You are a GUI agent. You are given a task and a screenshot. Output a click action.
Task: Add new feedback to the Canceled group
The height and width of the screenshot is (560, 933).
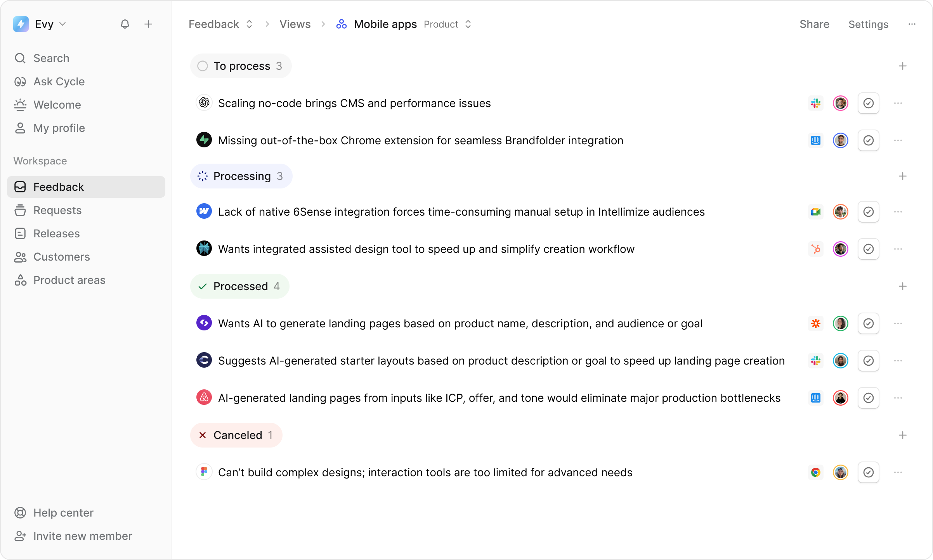(x=903, y=435)
